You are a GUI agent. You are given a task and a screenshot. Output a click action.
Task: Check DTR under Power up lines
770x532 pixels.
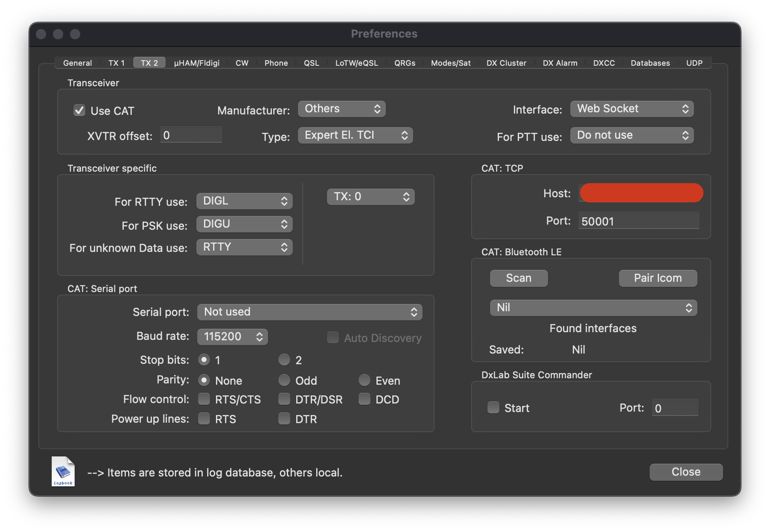pyautogui.click(x=284, y=419)
